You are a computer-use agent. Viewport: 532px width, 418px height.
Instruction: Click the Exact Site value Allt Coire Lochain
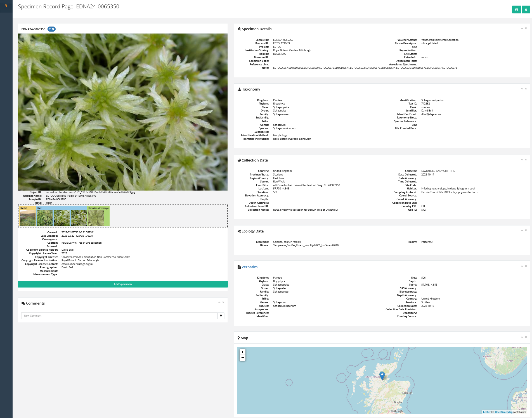306,185
